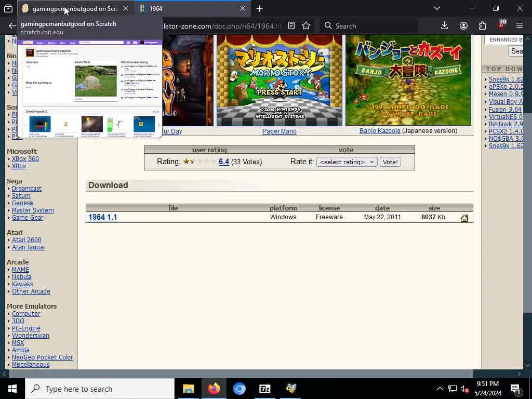Open 7-Zip from the taskbar

pos(264,389)
